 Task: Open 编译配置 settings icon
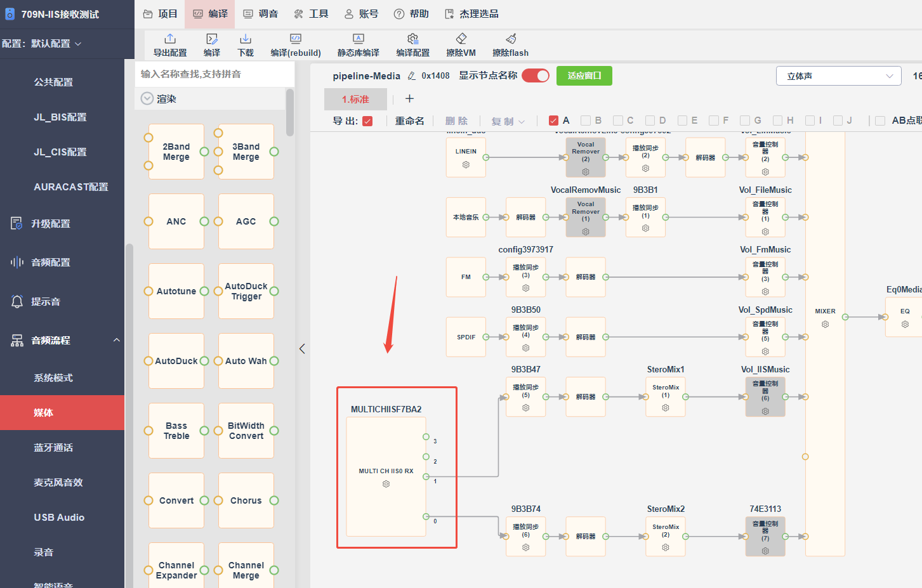(413, 39)
